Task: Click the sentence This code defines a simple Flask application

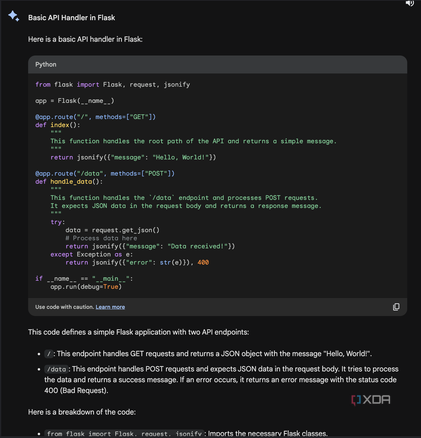Action: click(138, 332)
